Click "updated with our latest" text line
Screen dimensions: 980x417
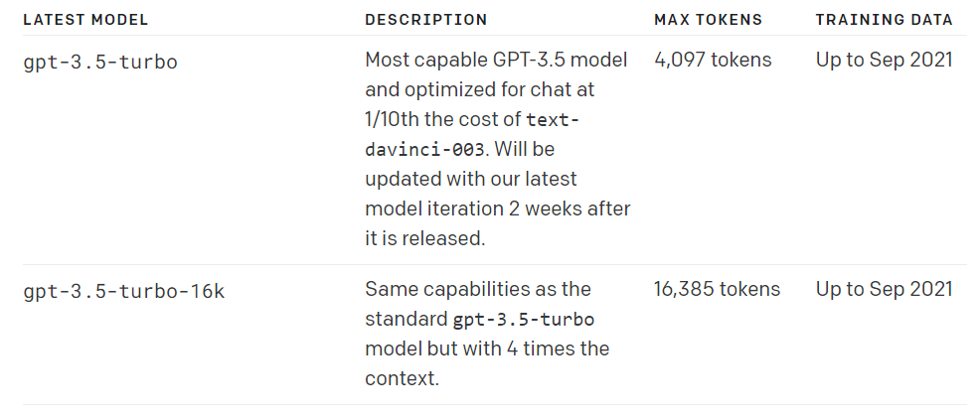(x=470, y=180)
